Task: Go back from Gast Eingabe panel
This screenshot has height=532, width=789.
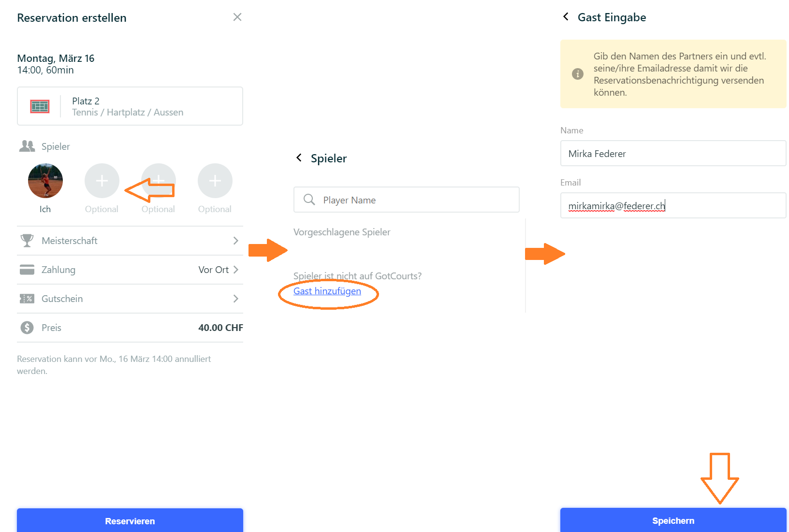Action: (x=566, y=17)
